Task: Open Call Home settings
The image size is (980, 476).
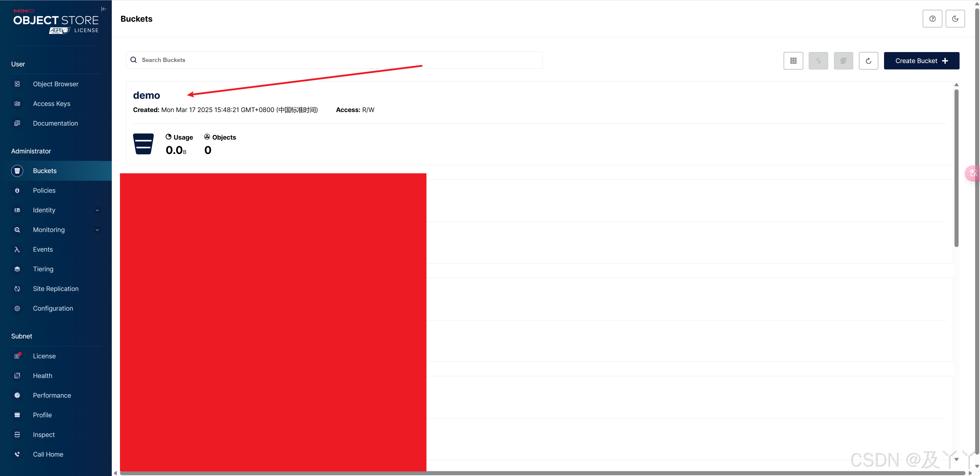Action: 56,454
